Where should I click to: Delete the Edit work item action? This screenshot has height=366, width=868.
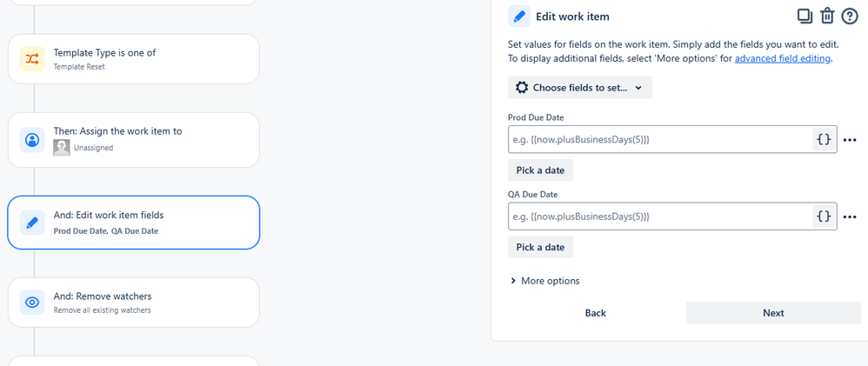click(x=827, y=16)
